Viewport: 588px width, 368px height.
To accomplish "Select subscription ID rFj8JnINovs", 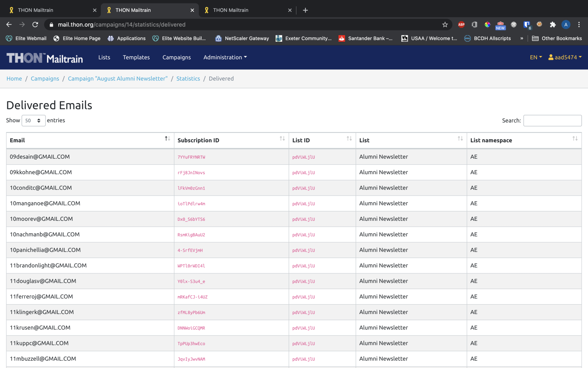I will [x=191, y=173].
